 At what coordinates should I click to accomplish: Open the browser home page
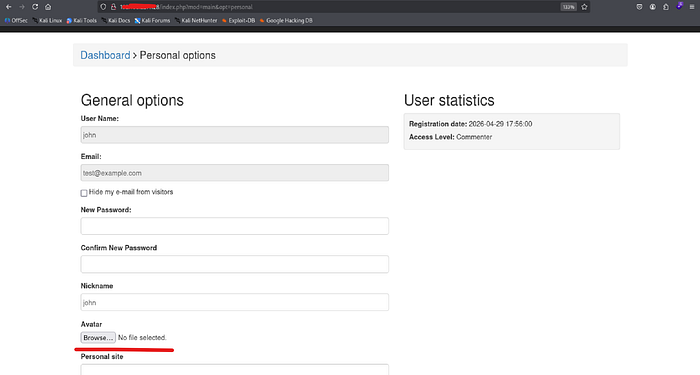coord(48,7)
